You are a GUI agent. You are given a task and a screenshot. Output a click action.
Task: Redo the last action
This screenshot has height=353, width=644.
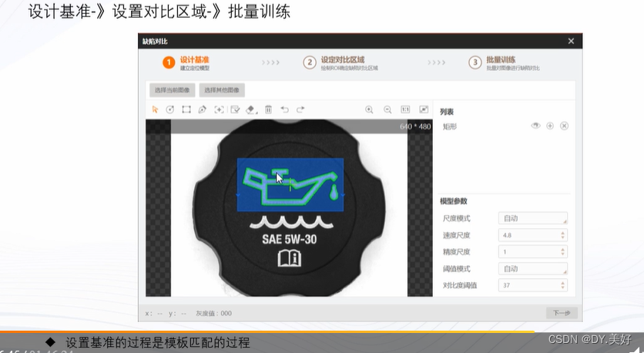(300, 109)
